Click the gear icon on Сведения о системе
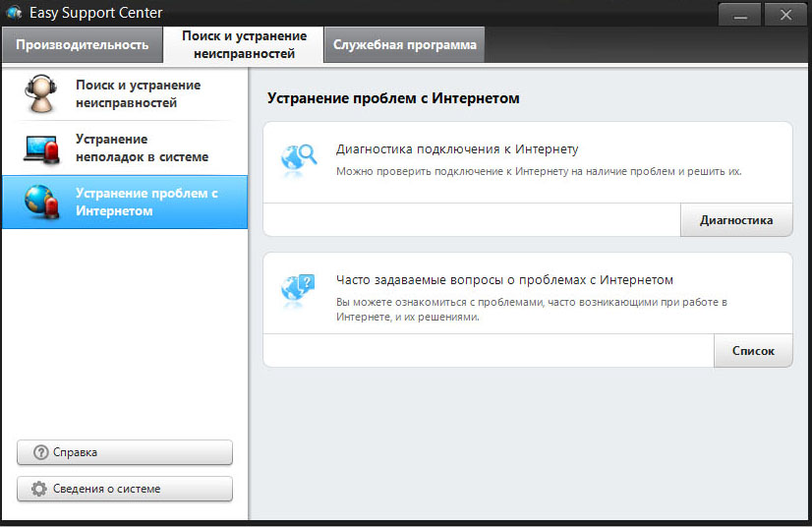This screenshot has width=812, height=527. [39, 489]
